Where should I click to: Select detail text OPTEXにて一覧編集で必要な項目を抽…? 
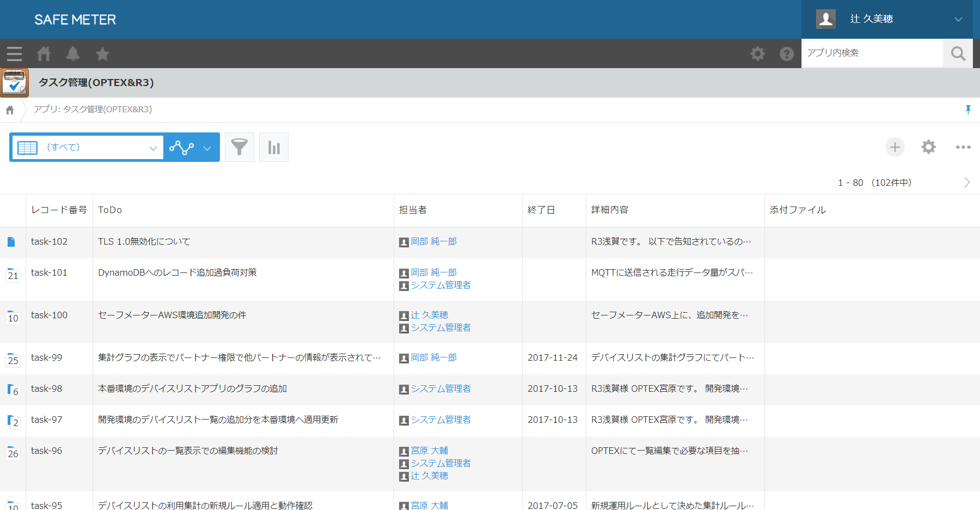click(670, 451)
